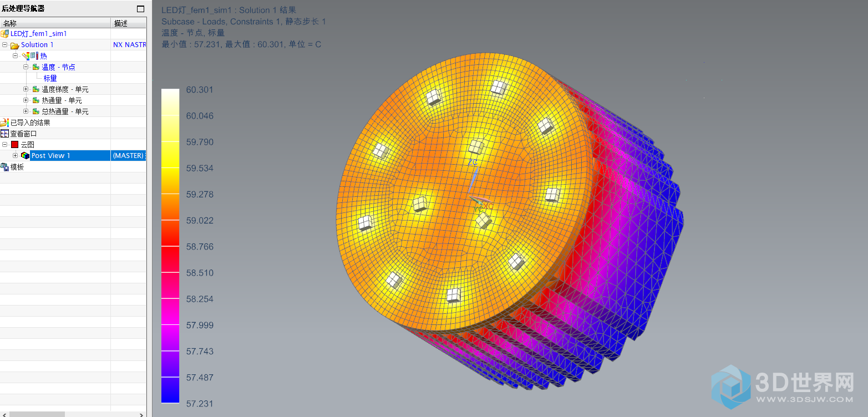This screenshot has height=417, width=868.
Task: Click the 57.231 minimum legend value
Action: [200, 404]
